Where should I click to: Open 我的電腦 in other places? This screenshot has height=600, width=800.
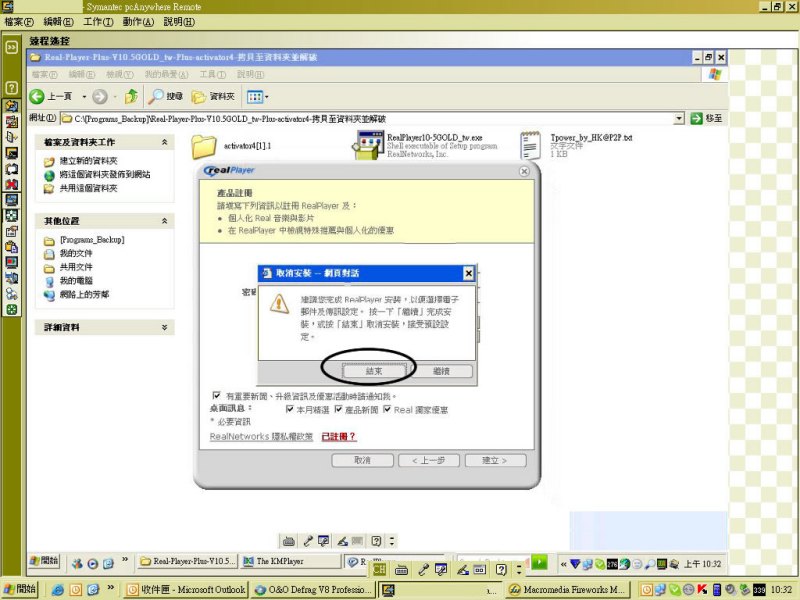[76, 281]
